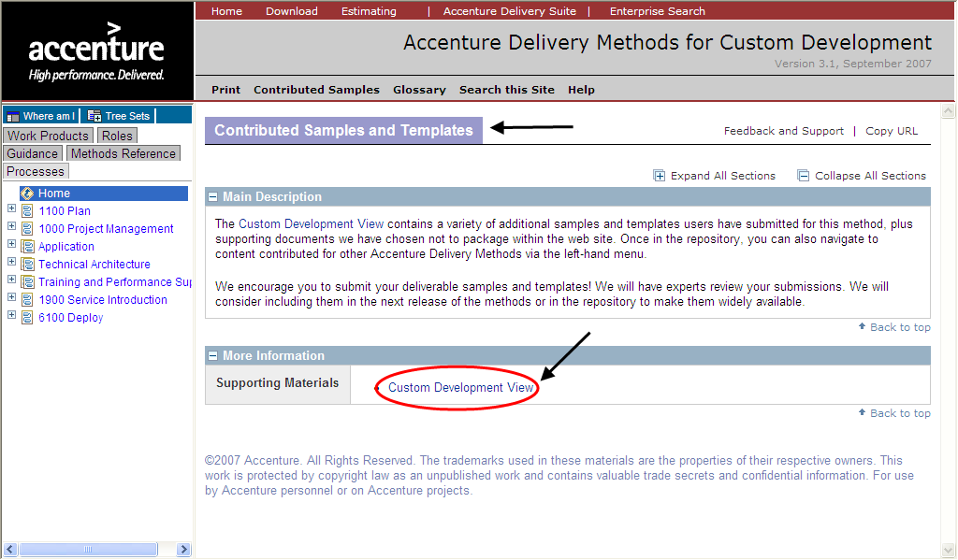Click Collapse All Sections link
The height and width of the screenshot is (560, 958).
point(870,176)
